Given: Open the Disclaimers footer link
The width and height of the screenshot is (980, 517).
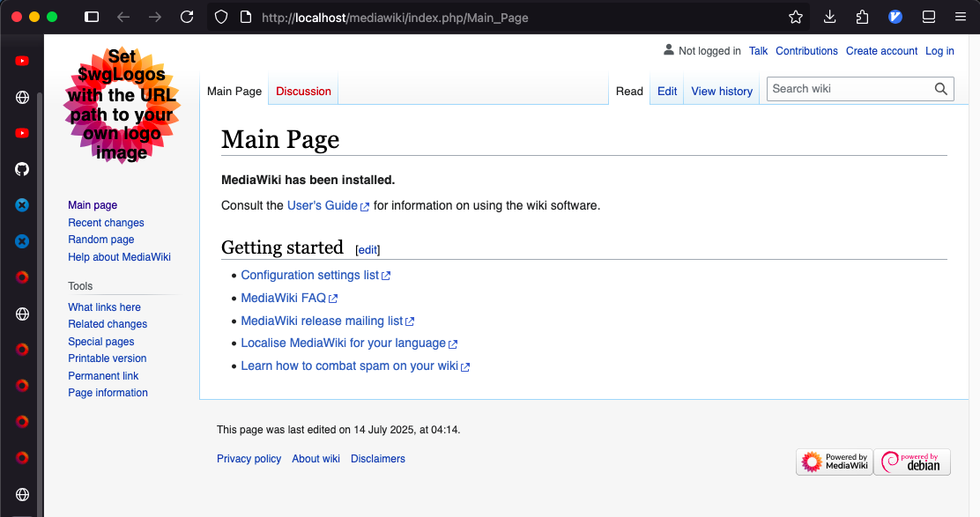Looking at the screenshot, I should tap(378, 459).
